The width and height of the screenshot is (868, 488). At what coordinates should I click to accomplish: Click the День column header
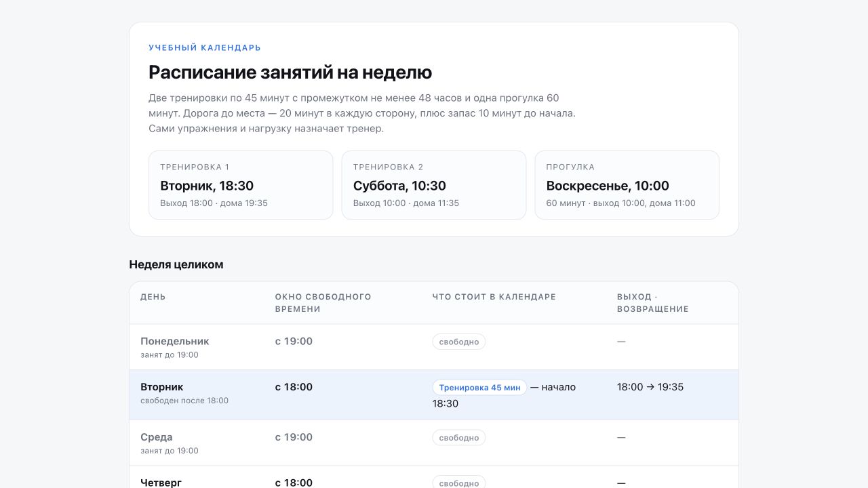click(153, 297)
